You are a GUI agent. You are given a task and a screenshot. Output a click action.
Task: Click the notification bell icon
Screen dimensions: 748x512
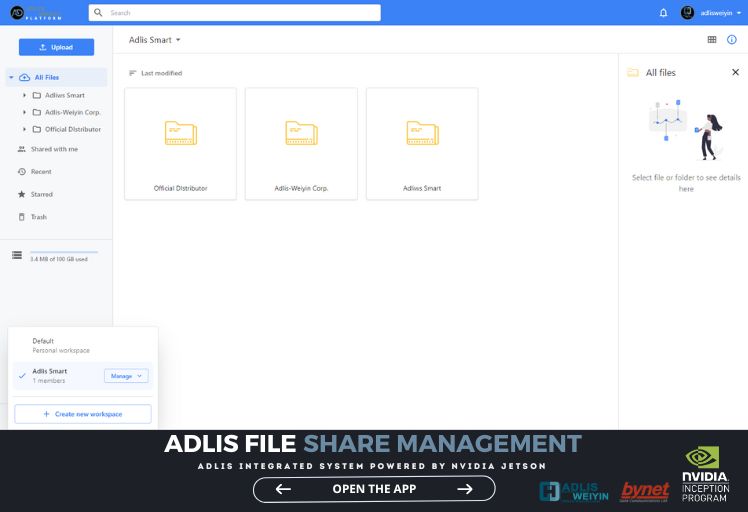click(x=663, y=13)
